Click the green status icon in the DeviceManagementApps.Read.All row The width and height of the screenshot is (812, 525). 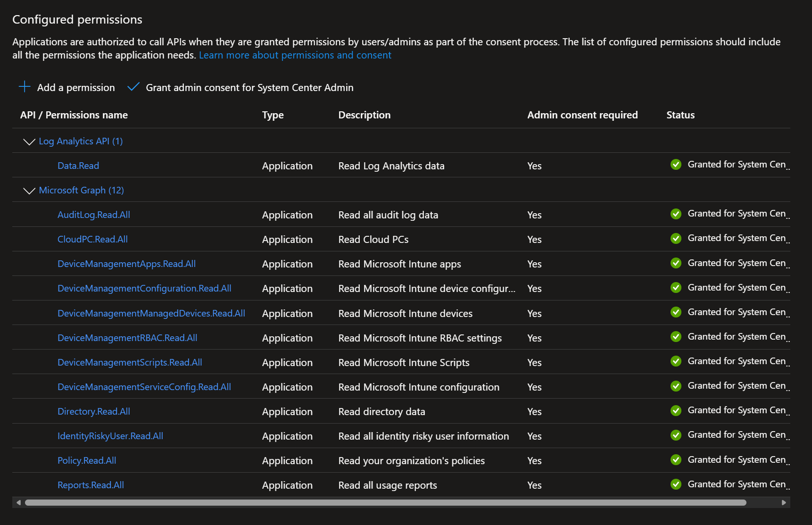(x=676, y=263)
